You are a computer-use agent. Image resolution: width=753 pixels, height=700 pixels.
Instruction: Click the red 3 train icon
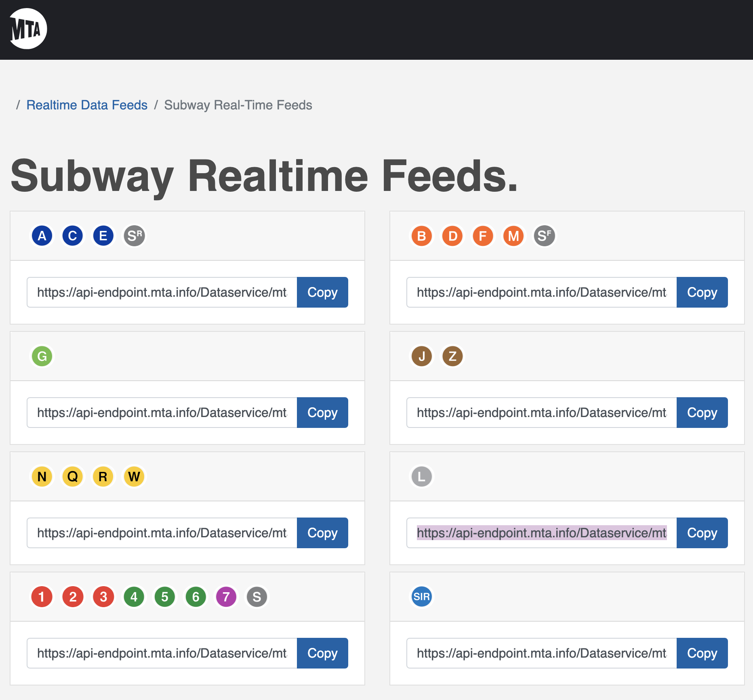tap(103, 597)
